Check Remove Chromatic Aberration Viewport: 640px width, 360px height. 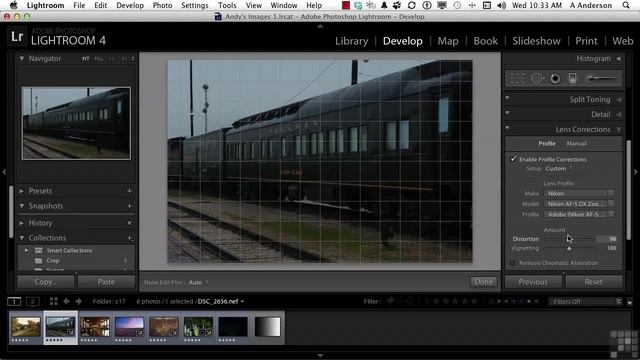(x=513, y=263)
